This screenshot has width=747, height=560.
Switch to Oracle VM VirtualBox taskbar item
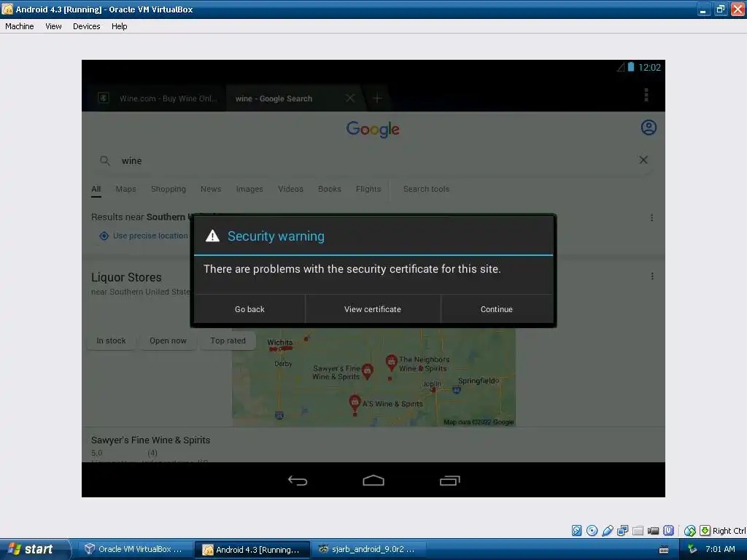134,550
